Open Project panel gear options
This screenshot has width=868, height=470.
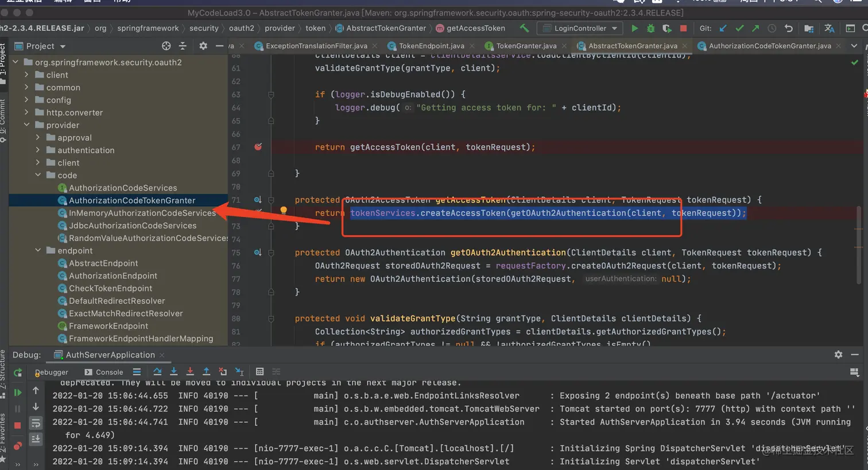pos(203,46)
